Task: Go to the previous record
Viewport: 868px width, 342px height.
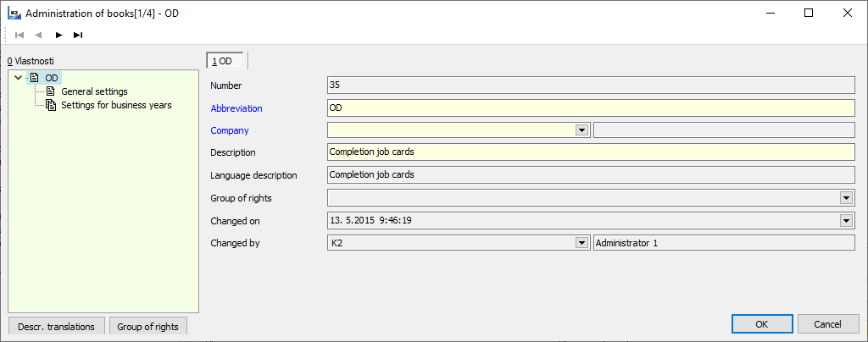Action: tap(38, 35)
